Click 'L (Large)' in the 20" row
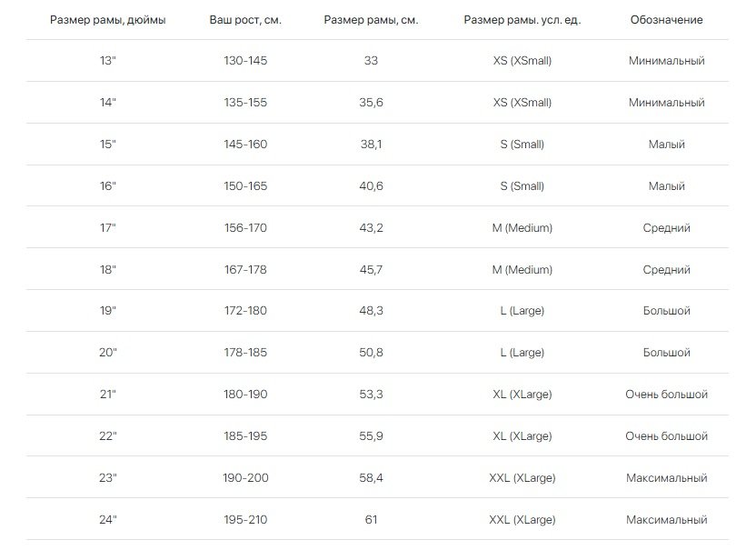Image resolution: width=756 pixels, height=560 pixels. click(522, 353)
